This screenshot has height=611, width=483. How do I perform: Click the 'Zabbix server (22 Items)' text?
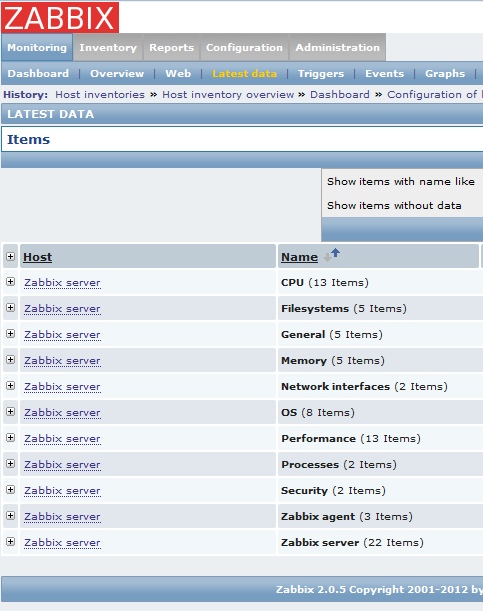tap(352, 543)
